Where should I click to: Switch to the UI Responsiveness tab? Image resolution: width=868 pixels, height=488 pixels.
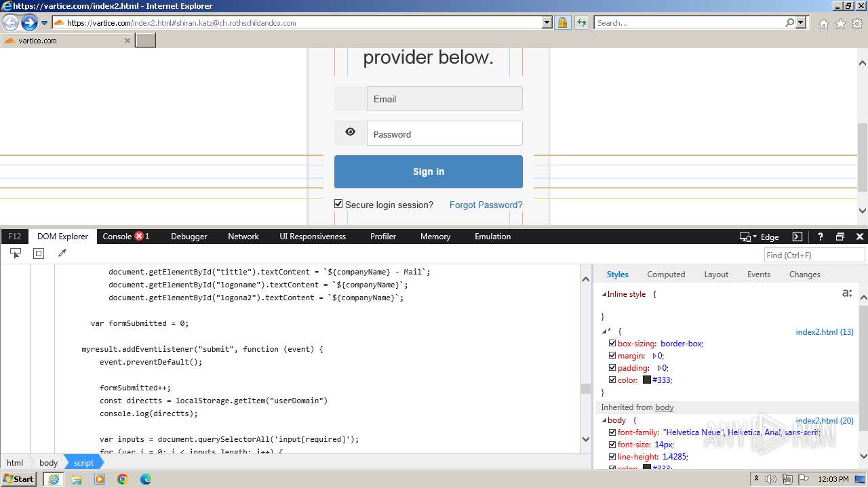[x=313, y=237]
